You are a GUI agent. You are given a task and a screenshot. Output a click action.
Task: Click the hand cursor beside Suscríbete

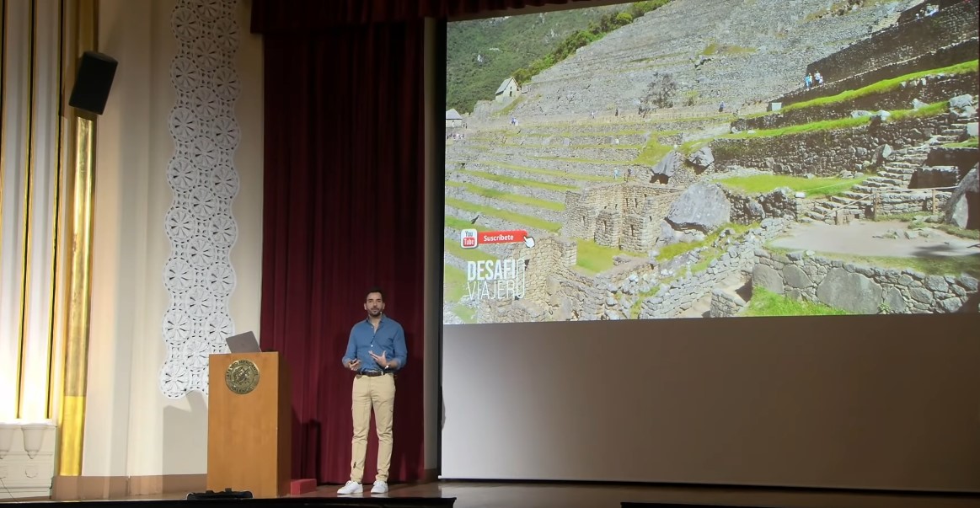pyautogui.click(x=528, y=243)
